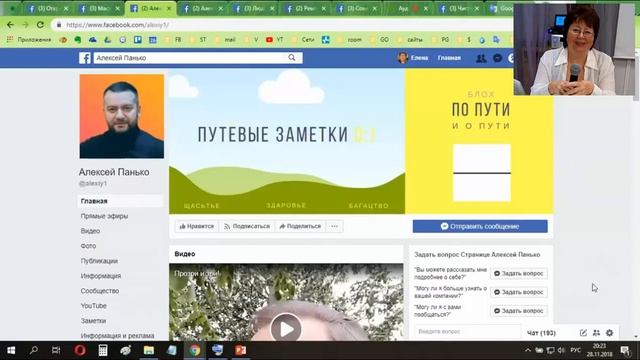Click the volume icon in system tray
640x360 pixels.
point(562,350)
